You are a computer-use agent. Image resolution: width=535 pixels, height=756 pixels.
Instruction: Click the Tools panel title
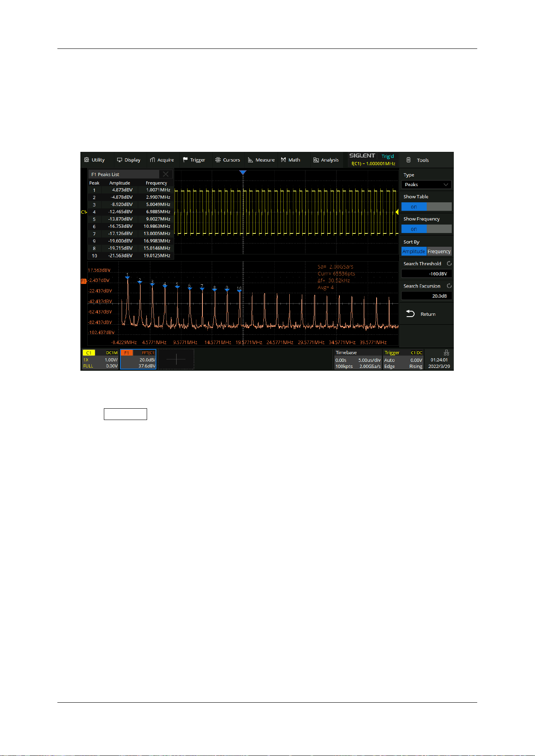click(423, 160)
